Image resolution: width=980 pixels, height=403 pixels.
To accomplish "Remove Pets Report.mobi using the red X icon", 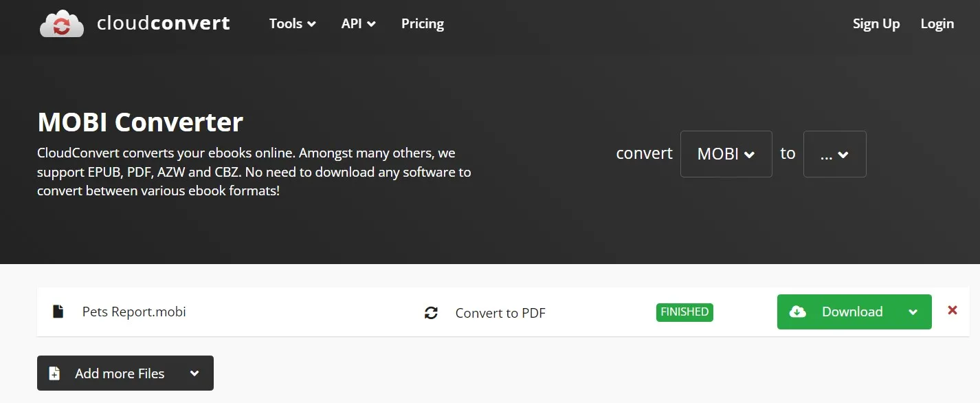I will pos(953,310).
